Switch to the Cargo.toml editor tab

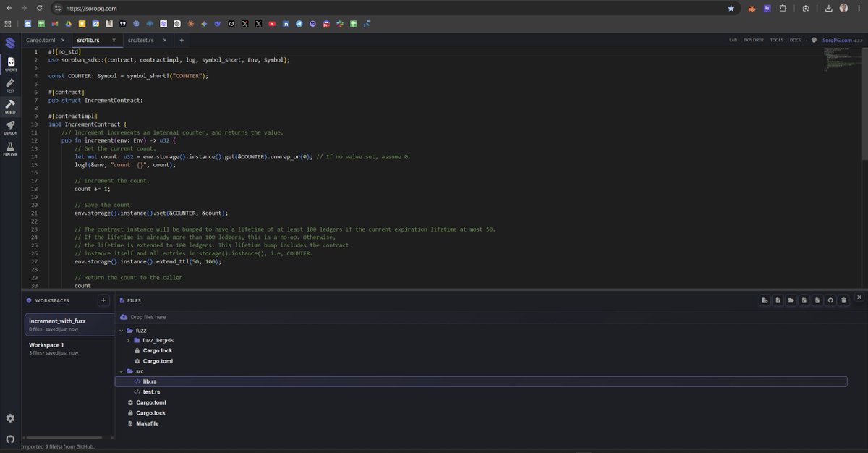pyautogui.click(x=41, y=40)
